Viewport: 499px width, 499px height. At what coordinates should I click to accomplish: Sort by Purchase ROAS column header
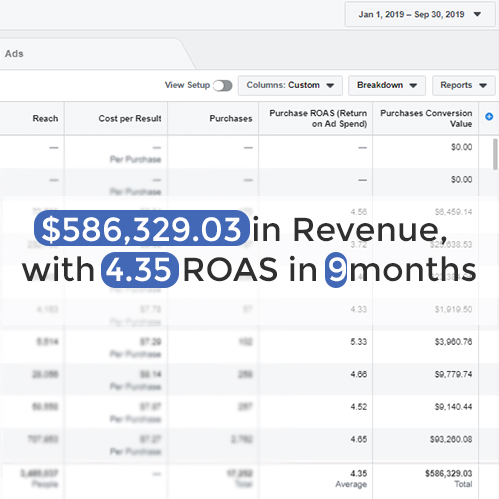(x=318, y=118)
